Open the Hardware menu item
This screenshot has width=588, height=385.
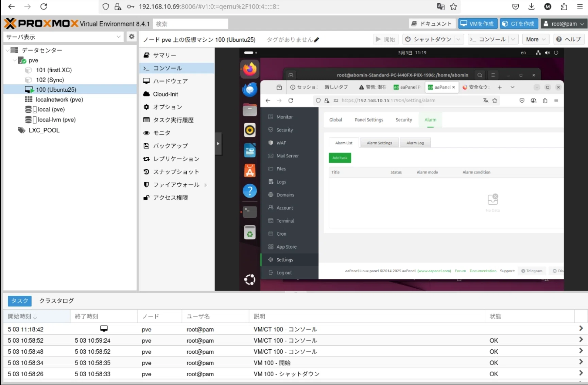pyautogui.click(x=177, y=81)
